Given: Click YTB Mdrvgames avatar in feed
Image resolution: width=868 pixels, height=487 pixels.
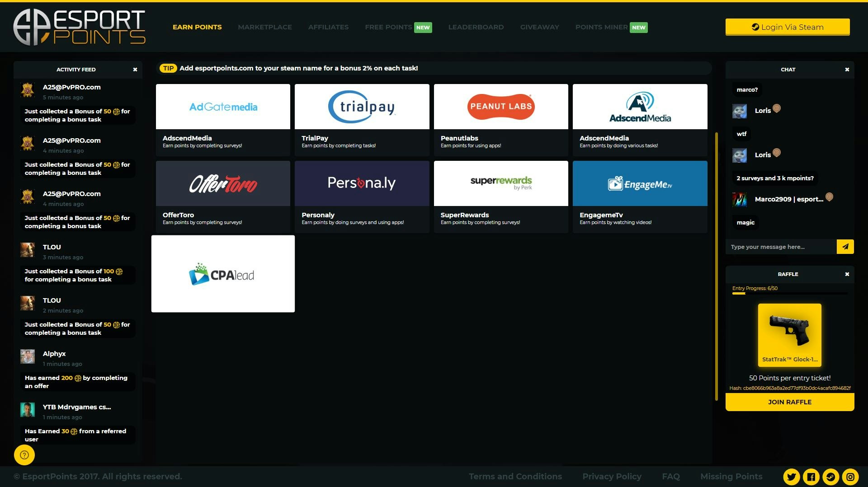Looking at the screenshot, I should pyautogui.click(x=28, y=410).
